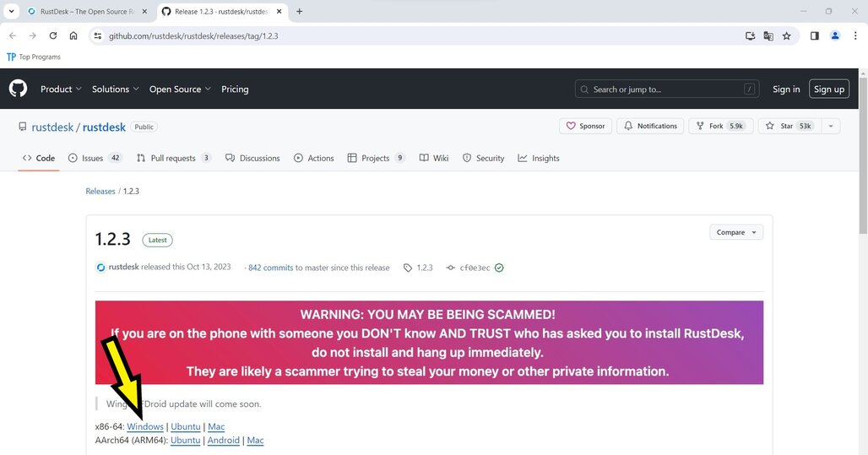Expand the Product menu
The image size is (868, 455).
tap(61, 89)
